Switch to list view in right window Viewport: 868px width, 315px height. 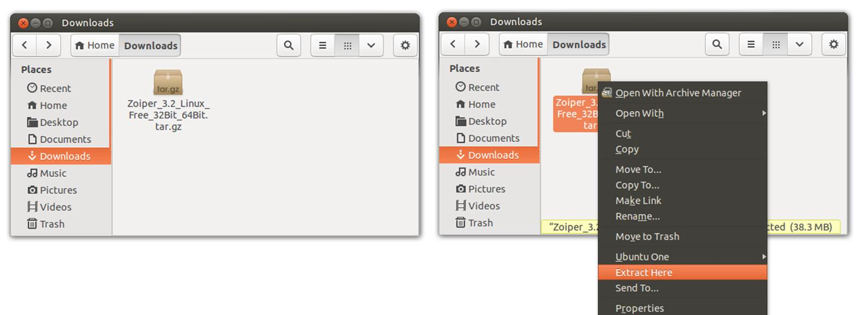(x=751, y=44)
